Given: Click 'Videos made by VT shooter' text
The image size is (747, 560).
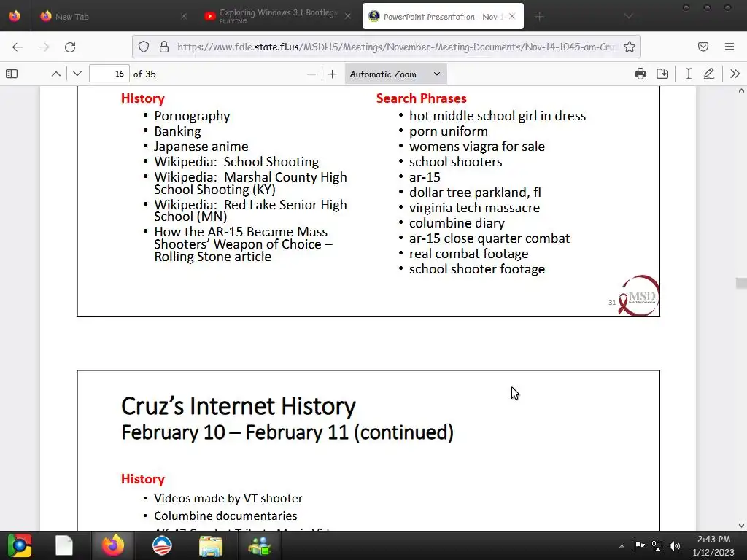Looking at the screenshot, I should tap(228, 498).
